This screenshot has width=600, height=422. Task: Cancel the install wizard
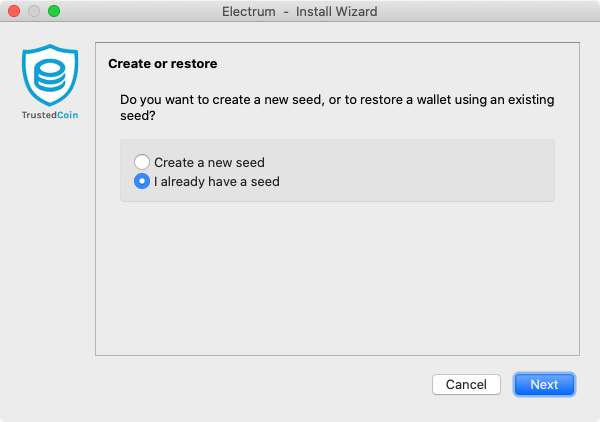[x=466, y=384]
